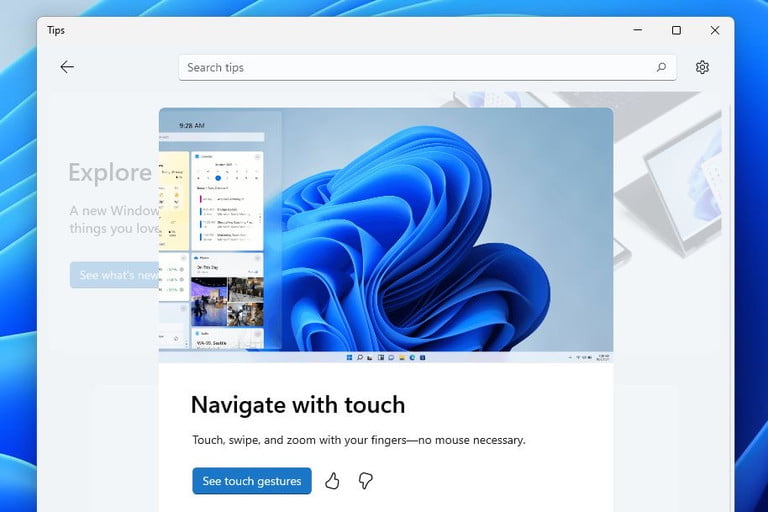Image resolution: width=768 pixels, height=512 pixels.
Task: Click the See touch gestures button
Action: (252, 481)
